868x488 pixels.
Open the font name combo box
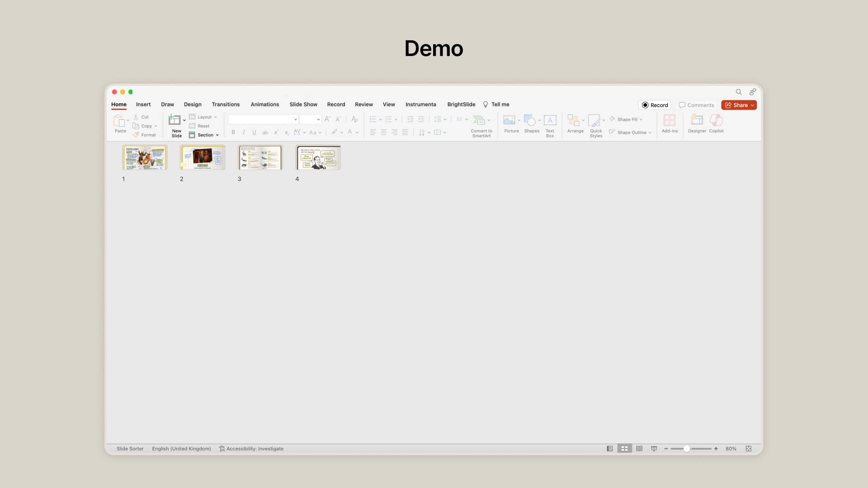[263, 119]
